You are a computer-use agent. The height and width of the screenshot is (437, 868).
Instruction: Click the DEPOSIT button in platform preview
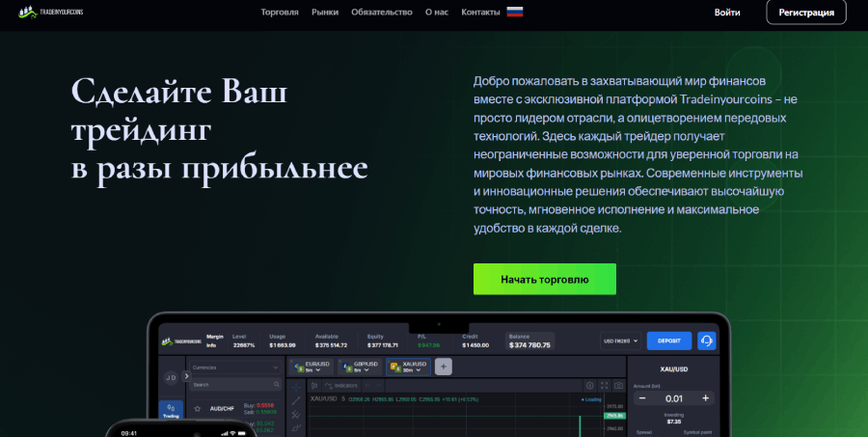[x=669, y=341]
